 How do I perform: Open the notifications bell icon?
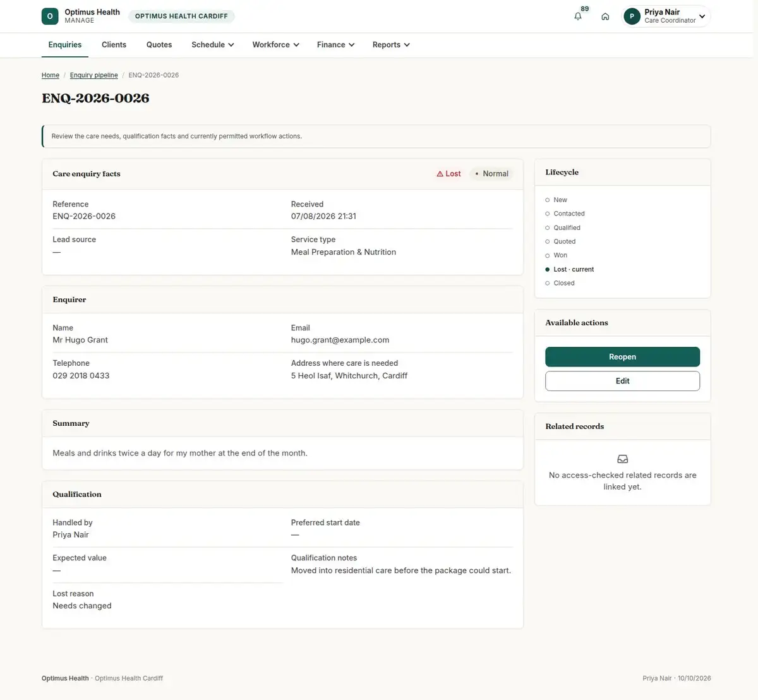tap(578, 16)
